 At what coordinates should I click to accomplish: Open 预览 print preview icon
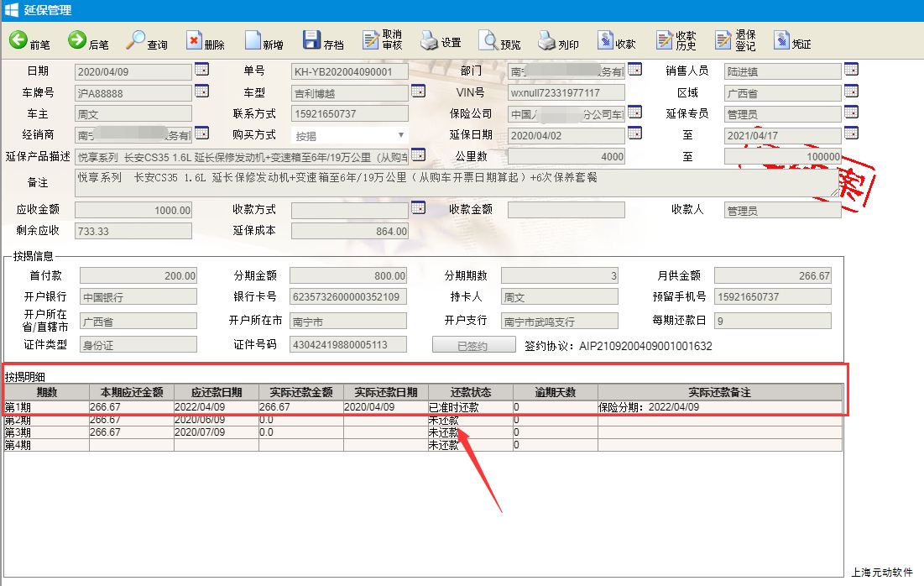(488, 39)
